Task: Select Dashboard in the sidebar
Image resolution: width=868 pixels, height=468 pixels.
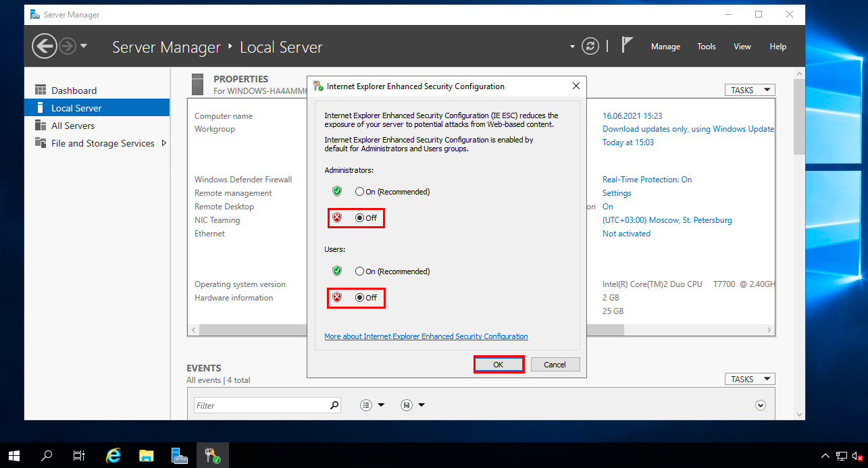Action: pos(97,90)
